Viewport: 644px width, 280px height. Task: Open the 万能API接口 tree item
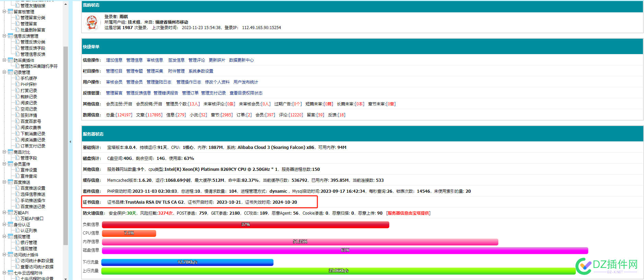tap(32, 219)
